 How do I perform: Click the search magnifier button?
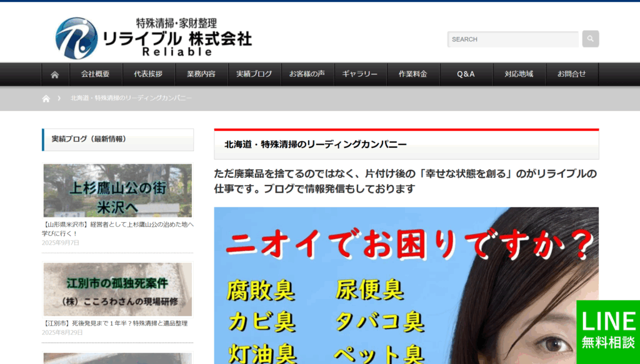(590, 39)
